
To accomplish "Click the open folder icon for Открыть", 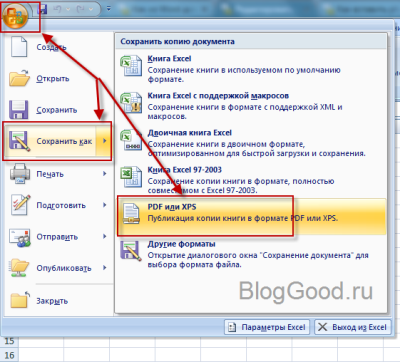I will click(19, 79).
